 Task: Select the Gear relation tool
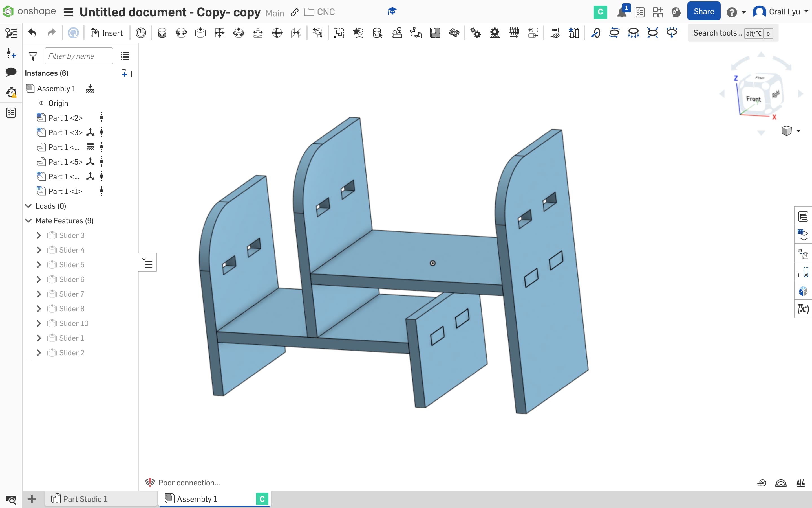coord(475,32)
